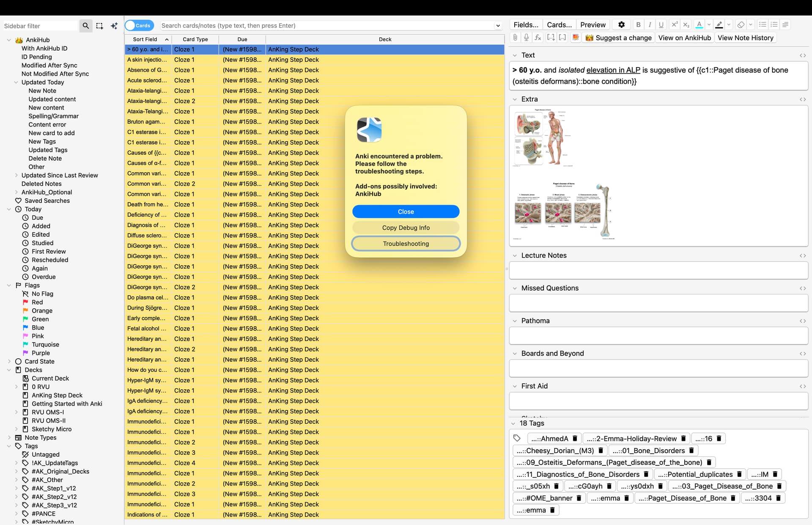Insert an unordered bullet list
This screenshot has width=812, height=525.
[763, 25]
